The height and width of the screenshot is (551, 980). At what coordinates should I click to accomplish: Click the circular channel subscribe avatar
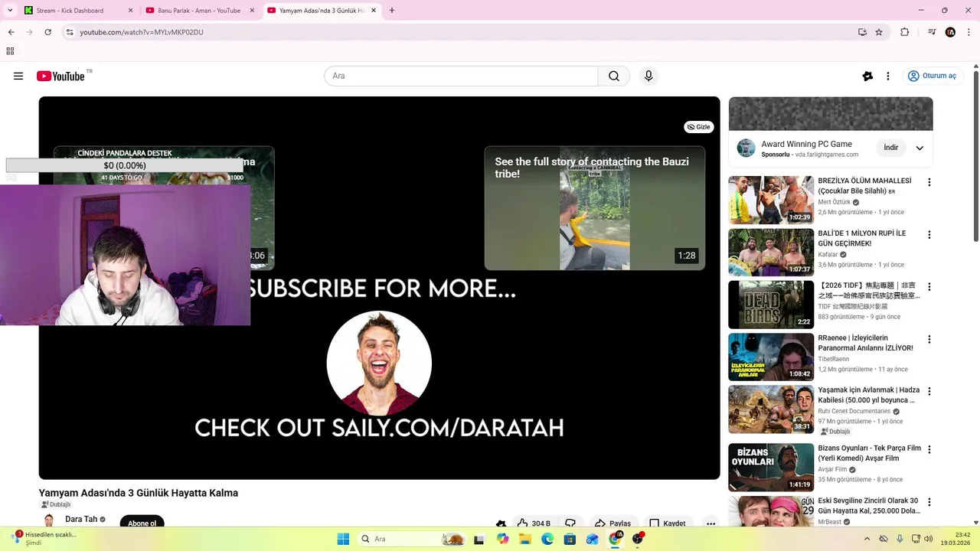tap(379, 363)
